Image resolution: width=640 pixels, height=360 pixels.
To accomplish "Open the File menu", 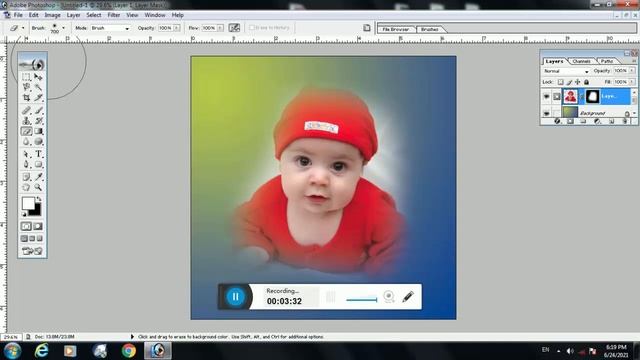I will click(18, 15).
